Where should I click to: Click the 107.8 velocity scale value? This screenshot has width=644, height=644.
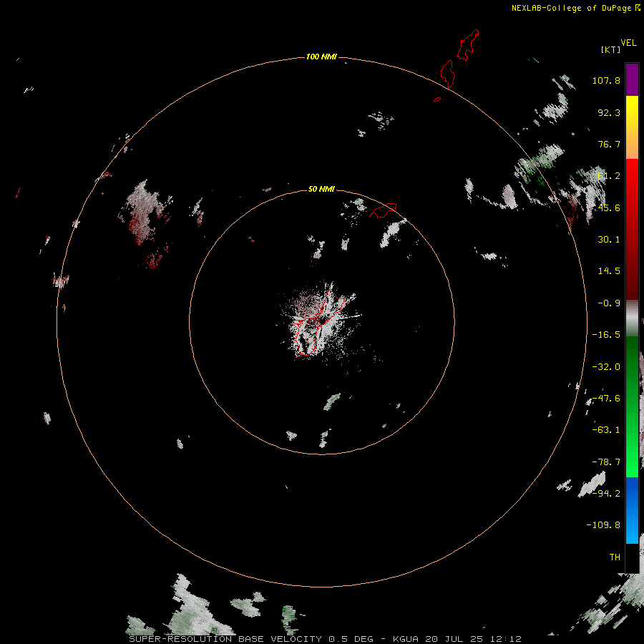(606, 80)
